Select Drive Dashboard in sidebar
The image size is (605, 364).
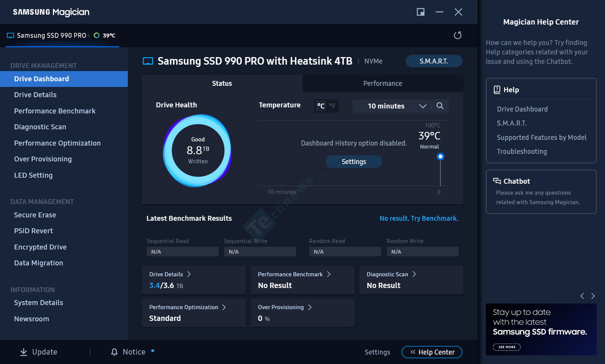(x=64, y=79)
